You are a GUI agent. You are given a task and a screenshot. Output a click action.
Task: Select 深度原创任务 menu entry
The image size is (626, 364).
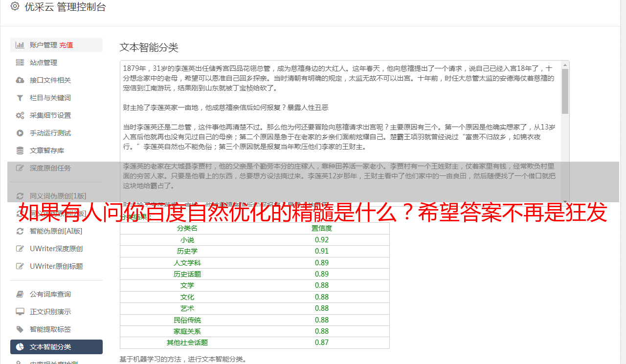pos(56,168)
